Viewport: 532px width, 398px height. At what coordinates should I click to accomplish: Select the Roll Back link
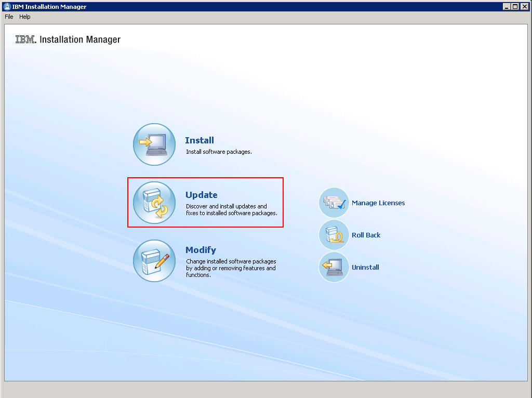coord(366,235)
